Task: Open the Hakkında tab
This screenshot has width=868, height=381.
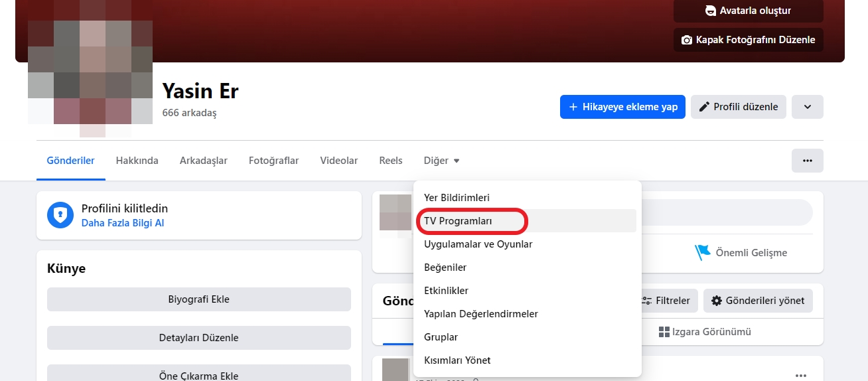Action: coord(137,161)
